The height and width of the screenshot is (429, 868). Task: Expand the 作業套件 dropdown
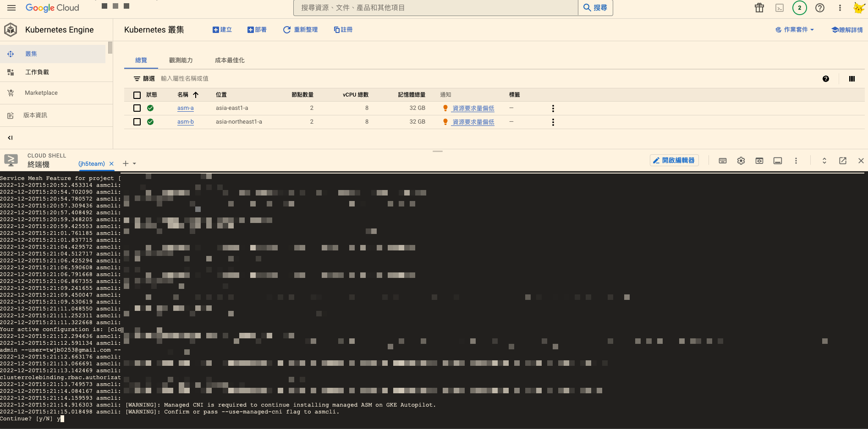click(795, 30)
